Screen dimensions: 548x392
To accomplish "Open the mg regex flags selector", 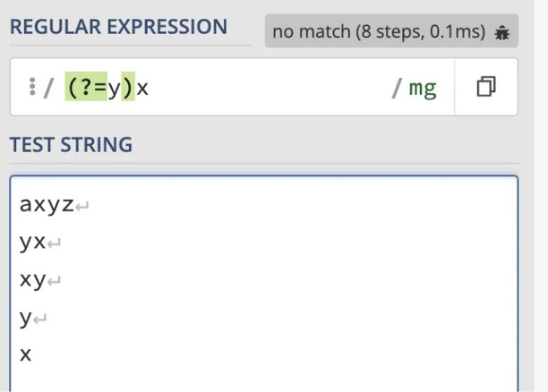I will [423, 88].
